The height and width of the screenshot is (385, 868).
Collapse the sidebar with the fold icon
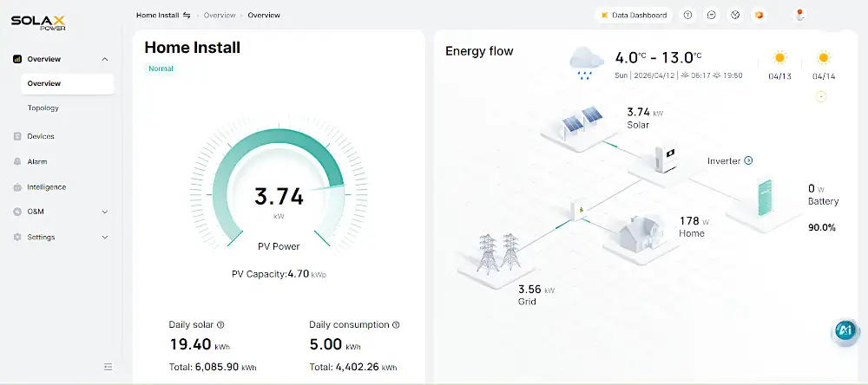(108, 367)
